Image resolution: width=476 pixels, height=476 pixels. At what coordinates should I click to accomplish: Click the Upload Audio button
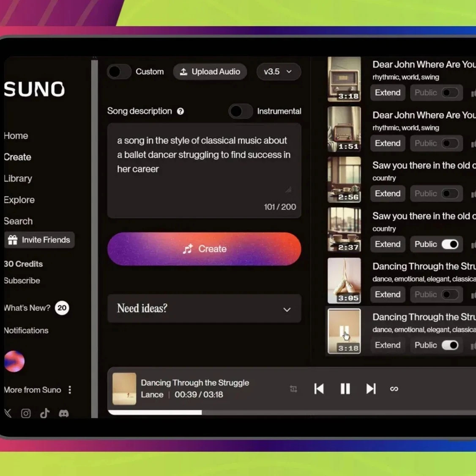[x=210, y=72]
